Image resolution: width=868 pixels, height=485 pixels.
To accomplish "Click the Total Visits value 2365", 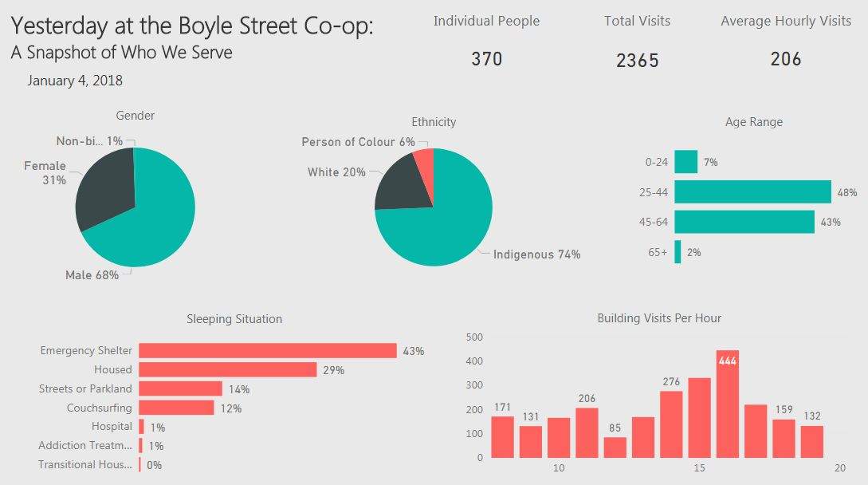I will click(637, 60).
